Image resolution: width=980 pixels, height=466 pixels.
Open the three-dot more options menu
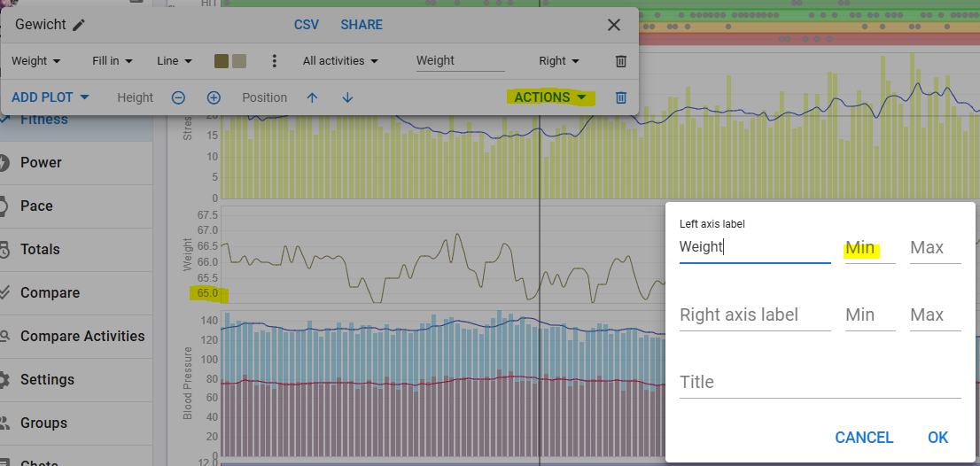click(275, 61)
